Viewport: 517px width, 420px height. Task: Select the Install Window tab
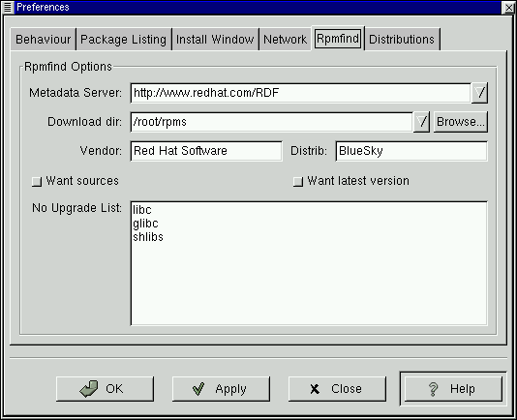(215, 40)
